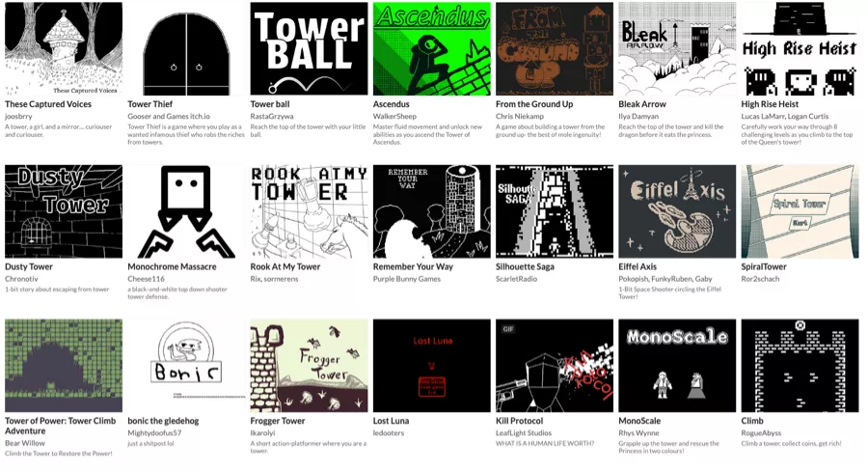The width and height of the screenshot is (868, 470).
Task: Visit Purple Bunny Games author page
Action: pos(407,279)
